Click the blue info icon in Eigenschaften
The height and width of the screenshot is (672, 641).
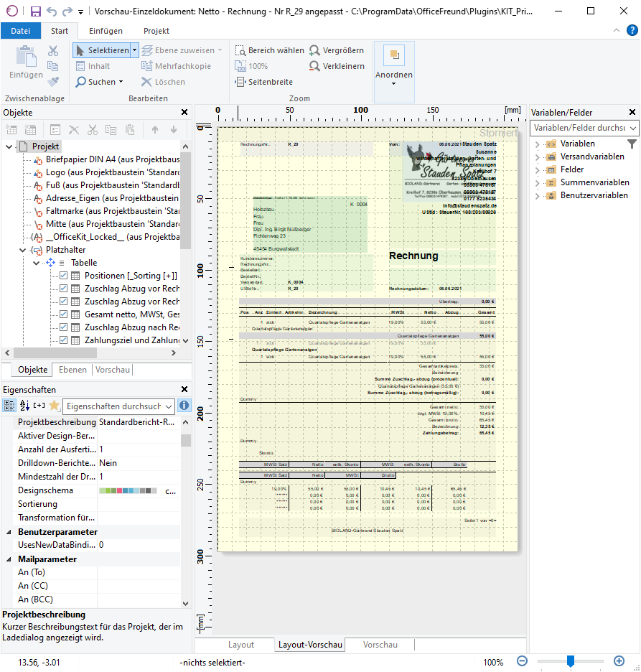[184, 406]
